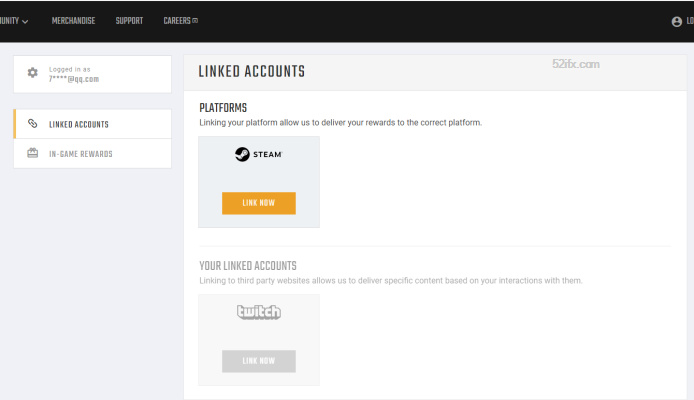Select the Linked Accounts tab
The height and width of the screenshot is (400, 694).
[93, 124]
